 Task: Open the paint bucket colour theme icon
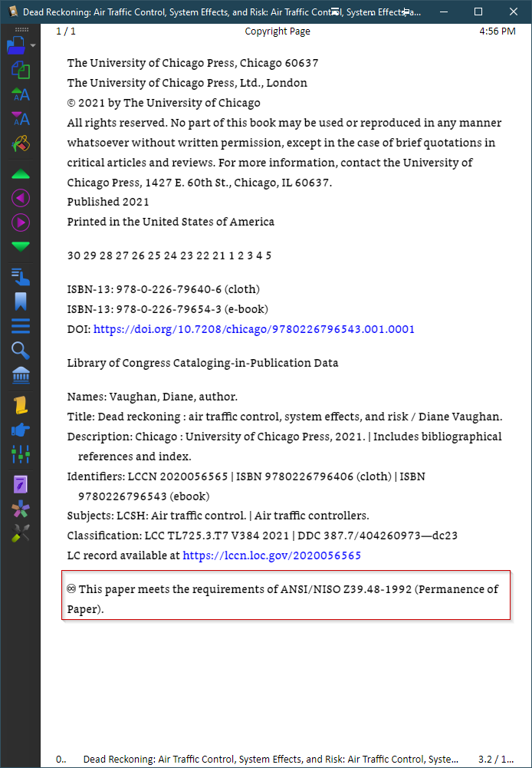[x=21, y=144]
